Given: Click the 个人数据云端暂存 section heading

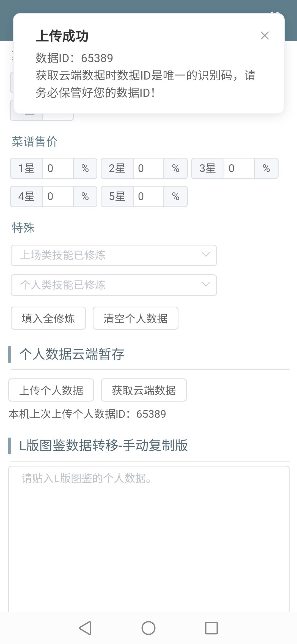Looking at the screenshot, I should click(72, 354).
